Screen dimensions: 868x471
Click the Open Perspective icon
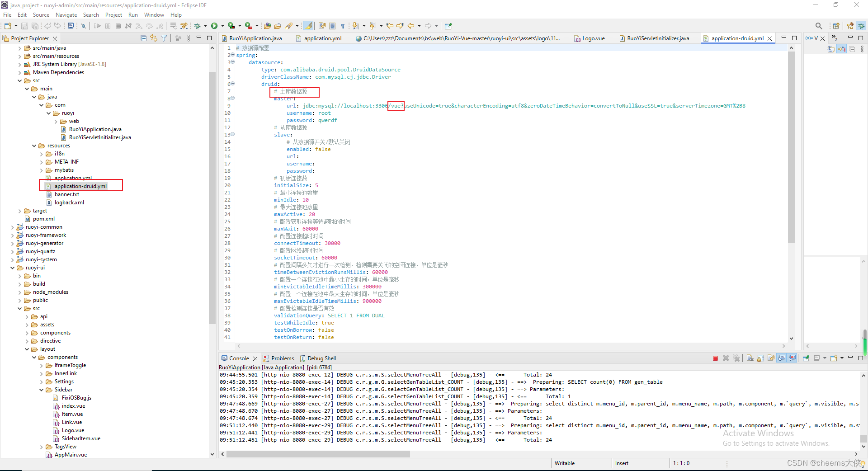[836, 26]
